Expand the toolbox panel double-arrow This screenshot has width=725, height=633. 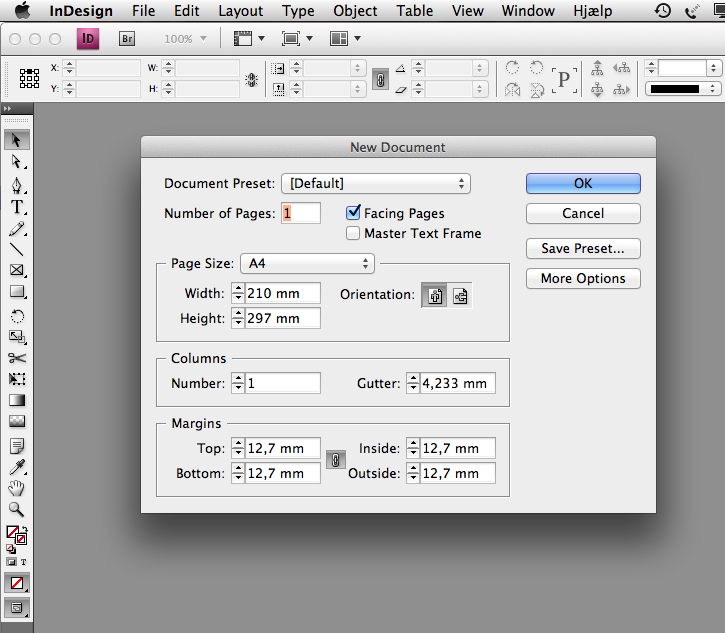(x=7, y=109)
